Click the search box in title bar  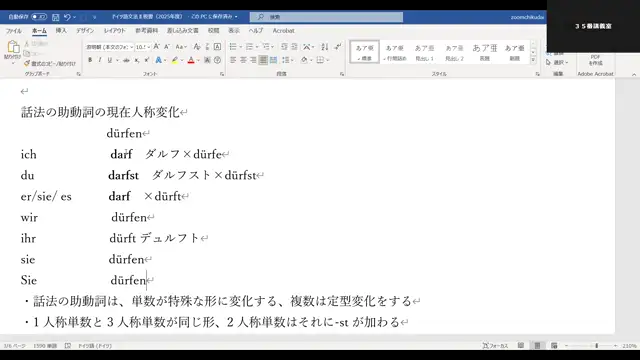coord(327,17)
